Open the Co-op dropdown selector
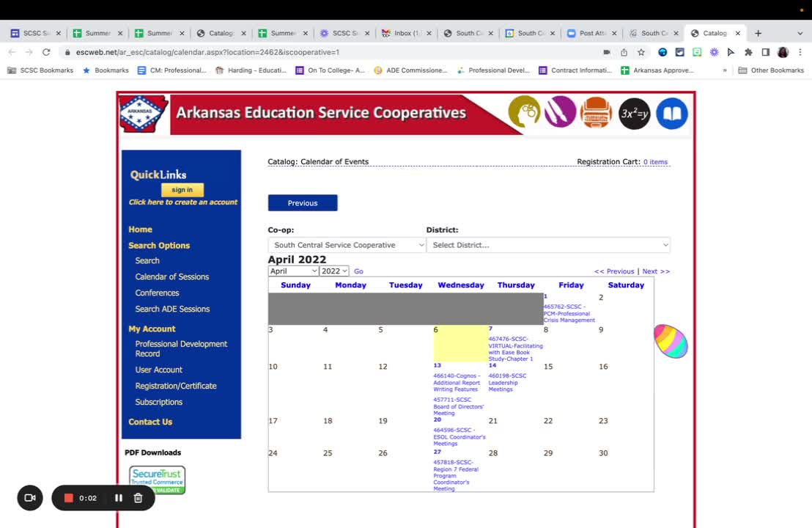The image size is (812, 528). (347, 245)
